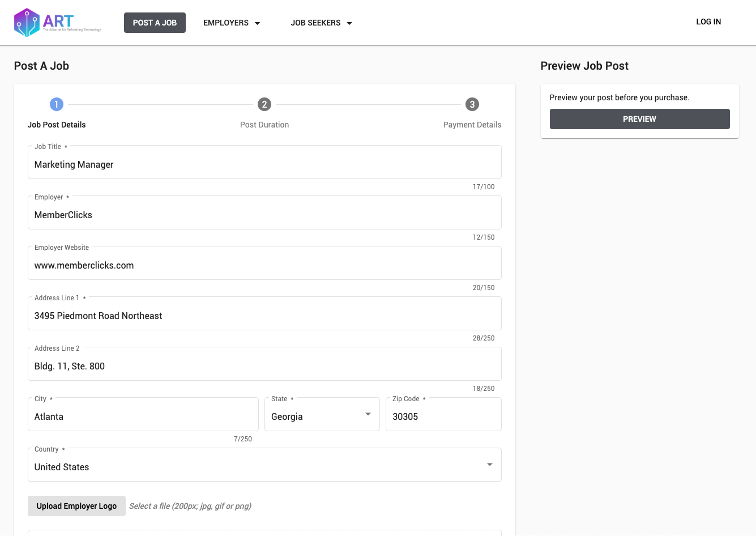
Task: Focus the Employer Website field
Action: click(264, 263)
